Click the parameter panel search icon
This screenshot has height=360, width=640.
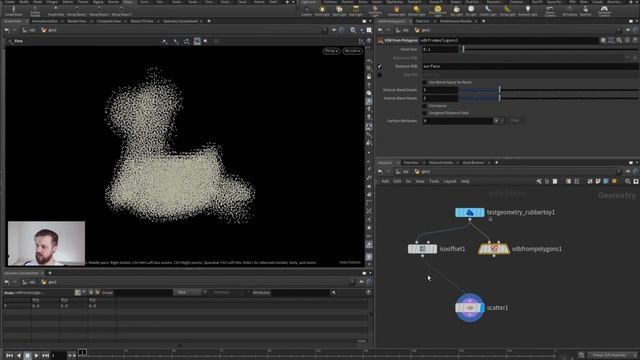[619, 40]
